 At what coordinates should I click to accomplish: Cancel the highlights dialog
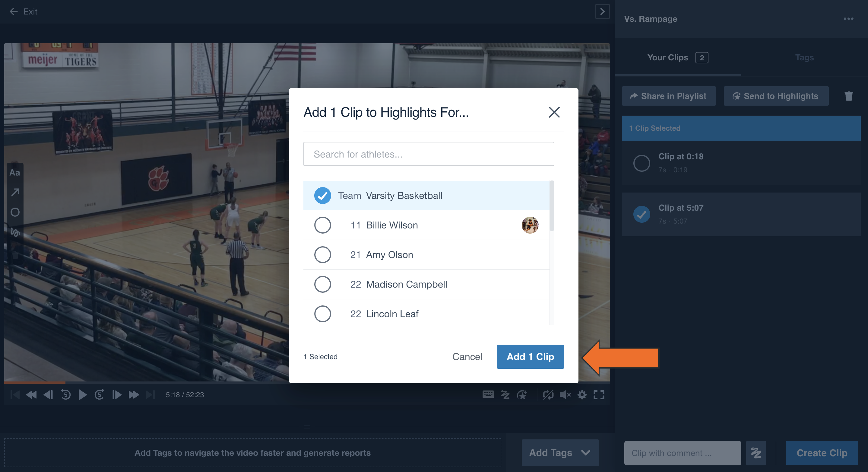[467, 357]
